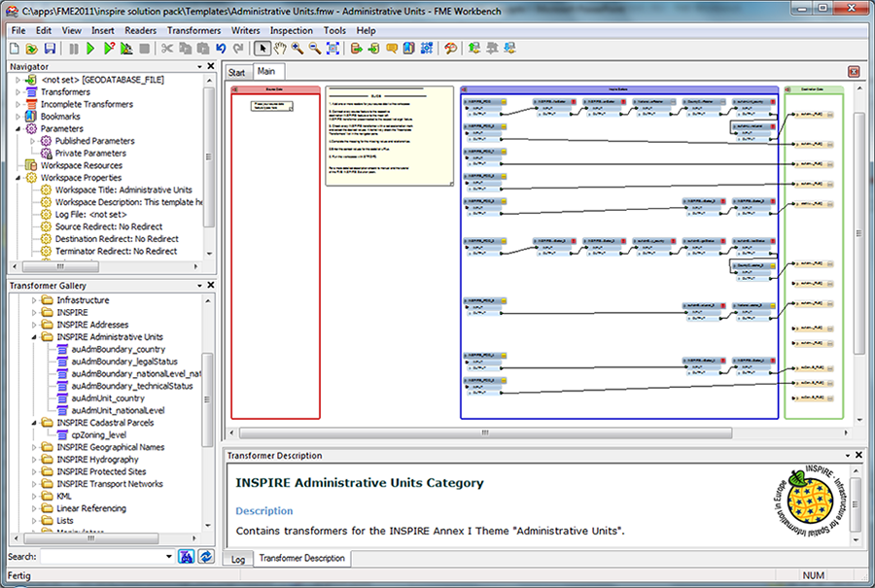This screenshot has height=588, width=875.
Task: Expand the GEODATABASE_FILE reader node
Action: click(17, 80)
